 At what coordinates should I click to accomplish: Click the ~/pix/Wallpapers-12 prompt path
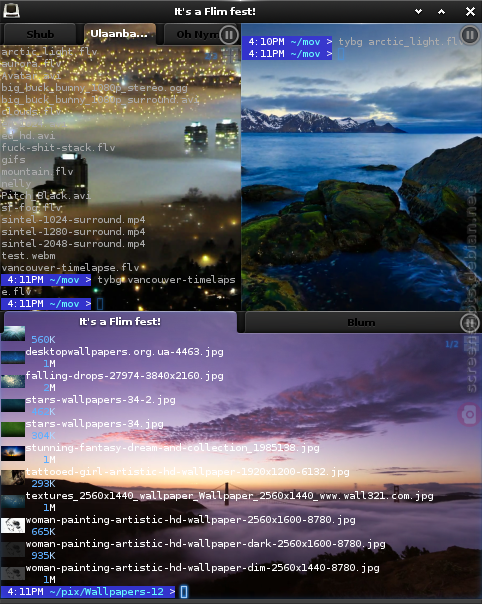107,592
